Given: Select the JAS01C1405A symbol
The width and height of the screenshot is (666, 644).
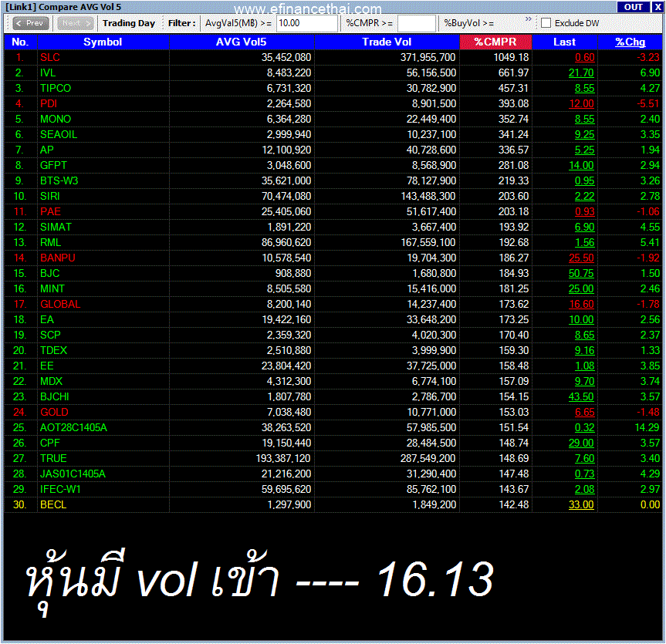Looking at the screenshot, I should [73, 474].
